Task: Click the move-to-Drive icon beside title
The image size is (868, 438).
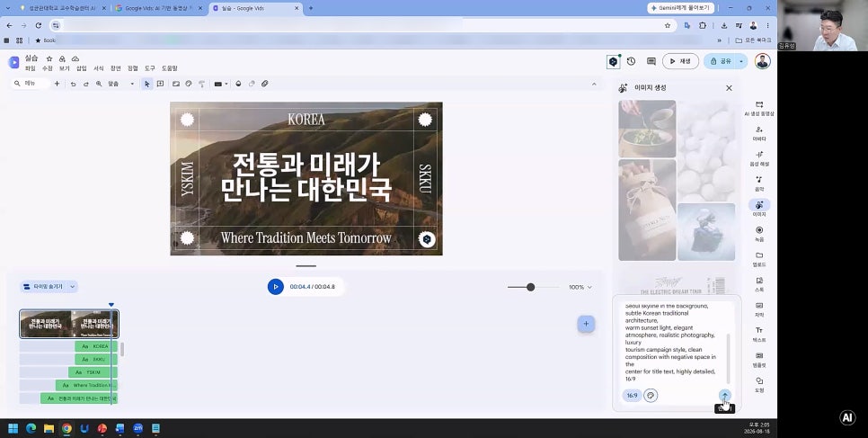Action: 62,58
